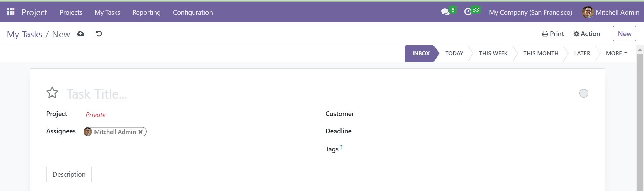Open the apps grid menu icon
The height and width of the screenshot is (191, 644).
[11, 12]
